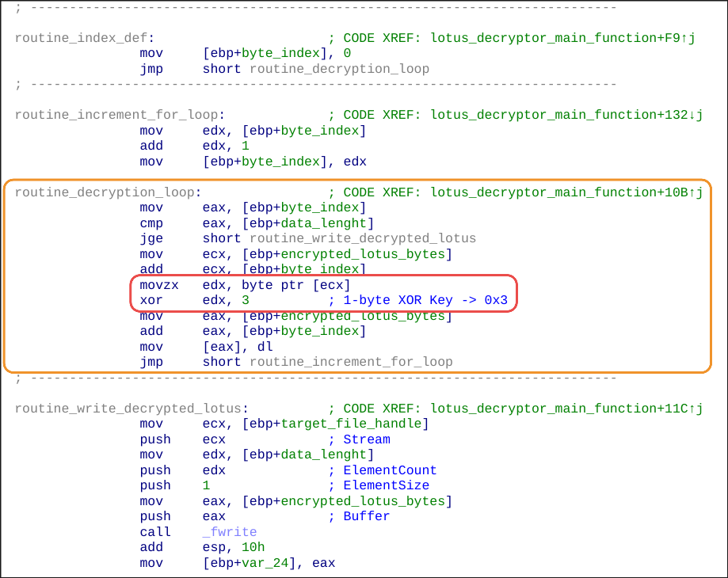Click 'mov edx, [ebp+byte_index]' instruction

coord(253,131)
